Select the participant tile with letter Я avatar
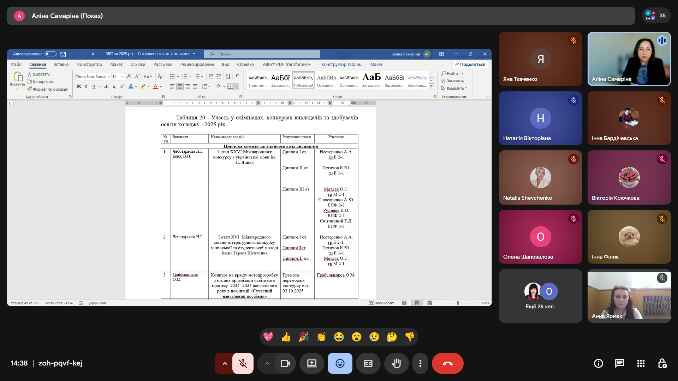The height and width of the screenshot is (381, 678). (540, 59)
